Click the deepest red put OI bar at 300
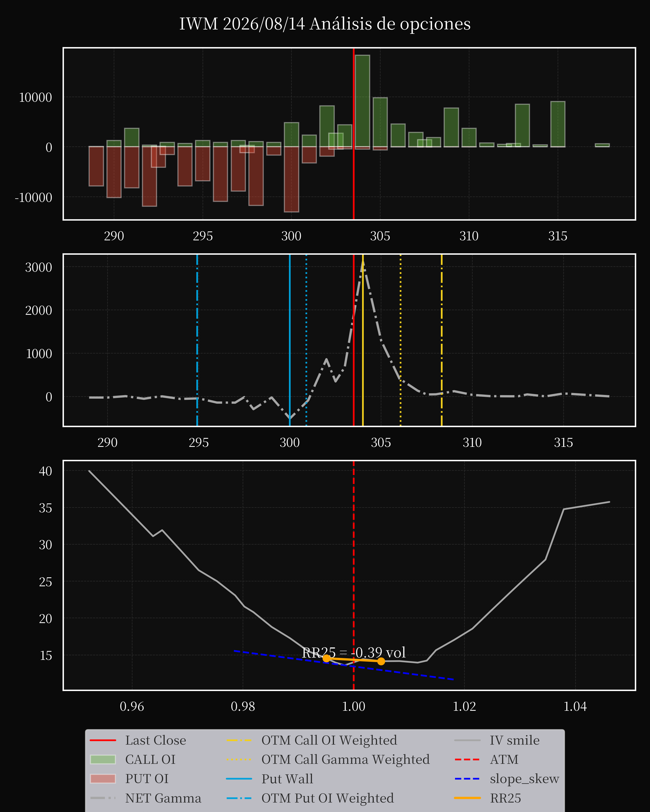 coord(292,179)
